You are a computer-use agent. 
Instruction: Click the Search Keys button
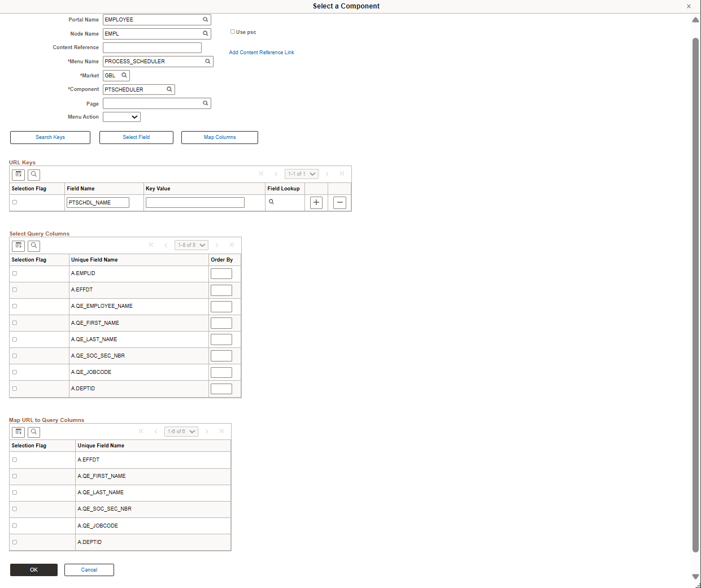50,137
